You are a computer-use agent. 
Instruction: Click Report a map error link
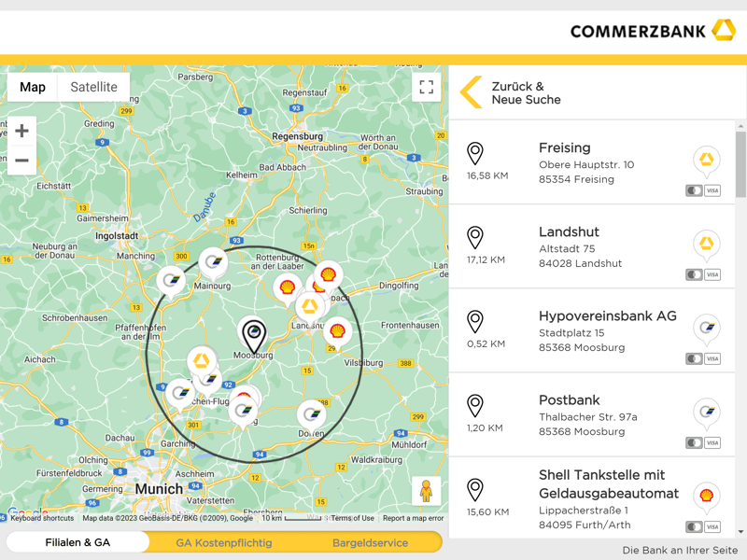tap(413, 518)
